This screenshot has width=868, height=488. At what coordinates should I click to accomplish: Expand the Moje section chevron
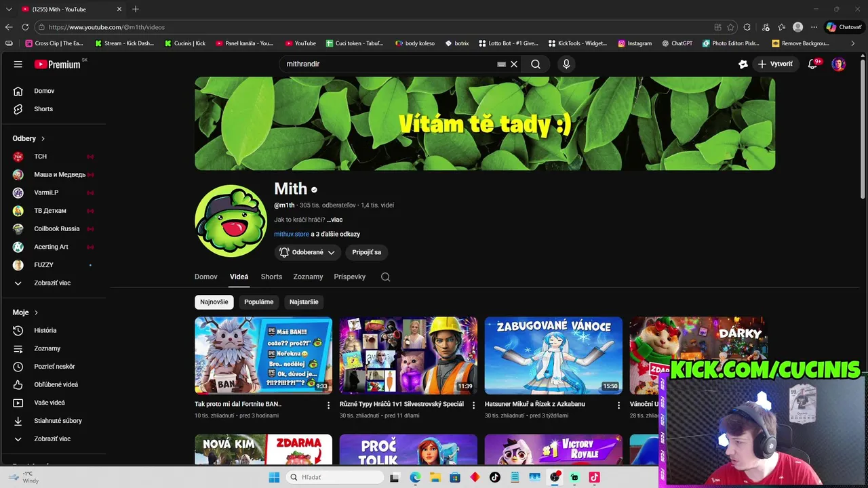[x=36, y=312]
